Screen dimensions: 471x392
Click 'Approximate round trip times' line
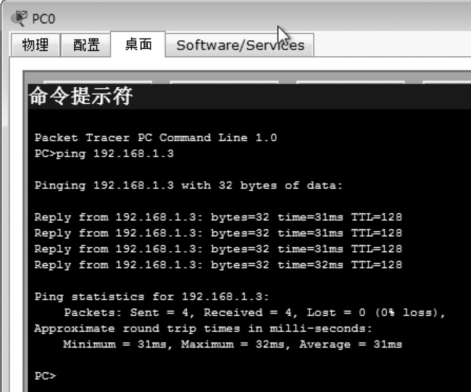coord(203,329)
